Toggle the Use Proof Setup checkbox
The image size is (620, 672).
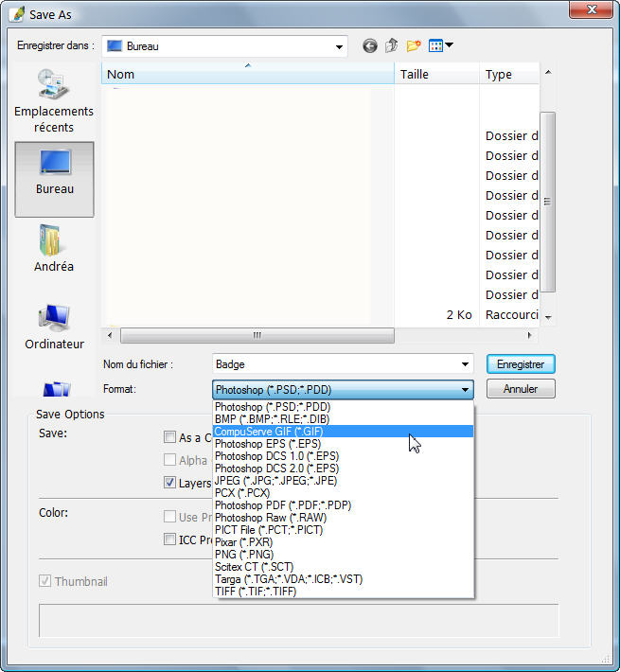tap(169, 517)
